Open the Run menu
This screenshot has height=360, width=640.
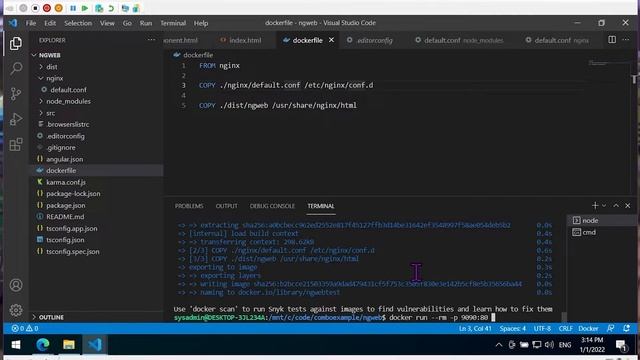click(x=146, y=23)
